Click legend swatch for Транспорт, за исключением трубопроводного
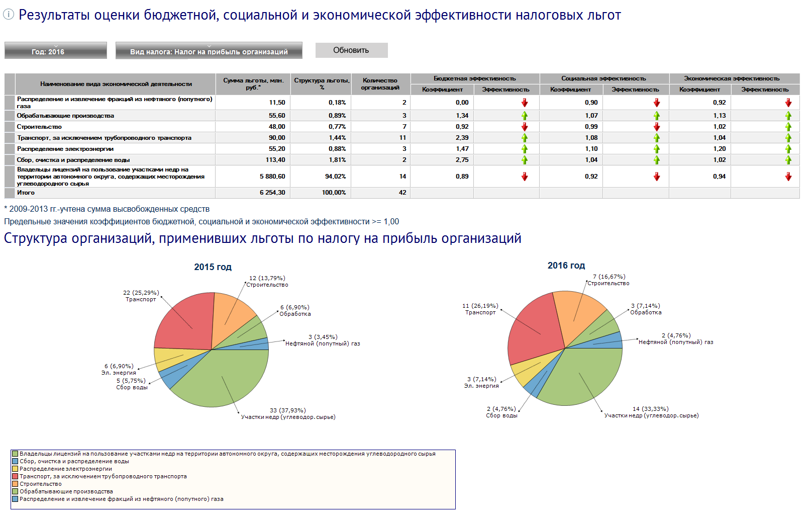 pos(15,476)
